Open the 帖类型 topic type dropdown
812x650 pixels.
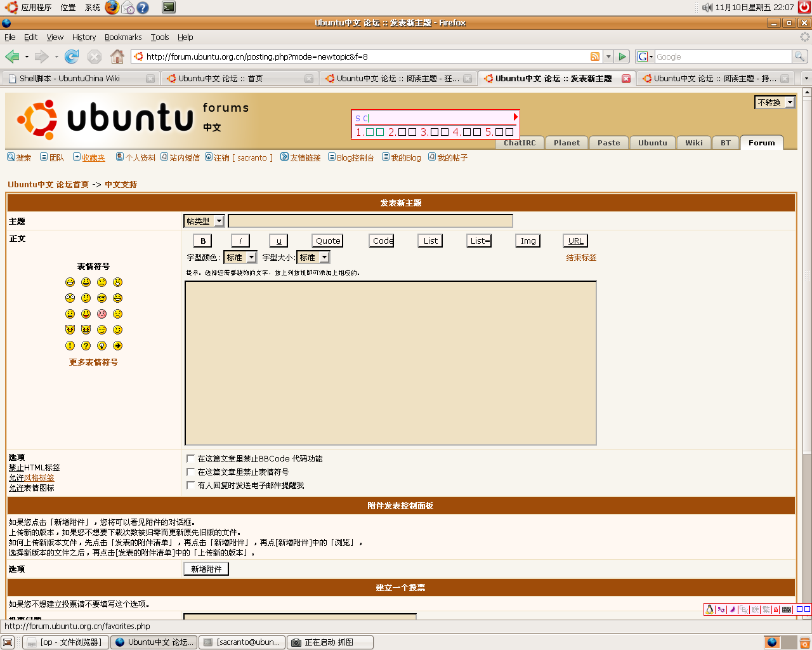204,221
